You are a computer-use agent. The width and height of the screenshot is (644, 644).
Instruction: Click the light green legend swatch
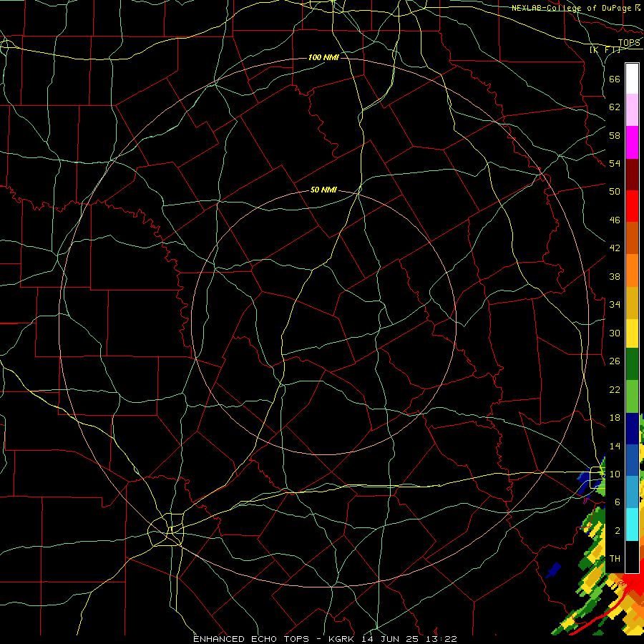click(632, 396)
